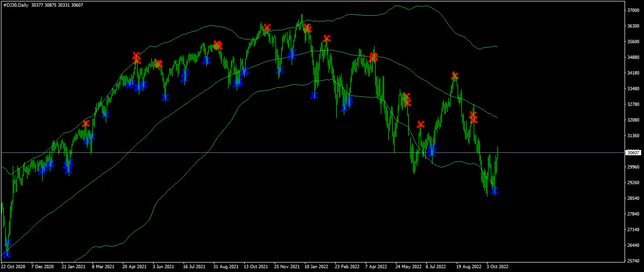Select the 31 Aug 2021 date label

pyautogui.click(x=226, y=267)
